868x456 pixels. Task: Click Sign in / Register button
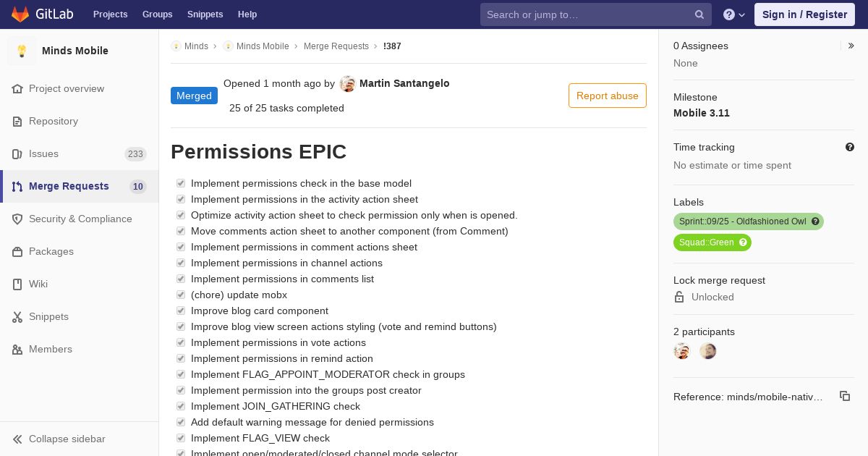(804, 14)
